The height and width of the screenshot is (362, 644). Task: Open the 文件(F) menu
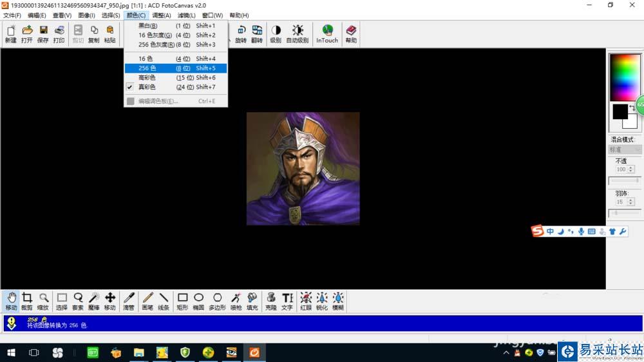pyautogui.click(x=12, y=15)
